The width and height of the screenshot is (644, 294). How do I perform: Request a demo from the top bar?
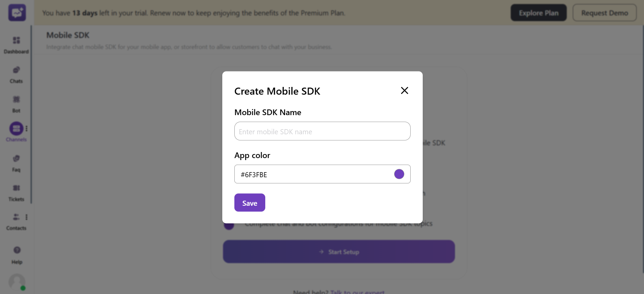(x=604, y=12)
